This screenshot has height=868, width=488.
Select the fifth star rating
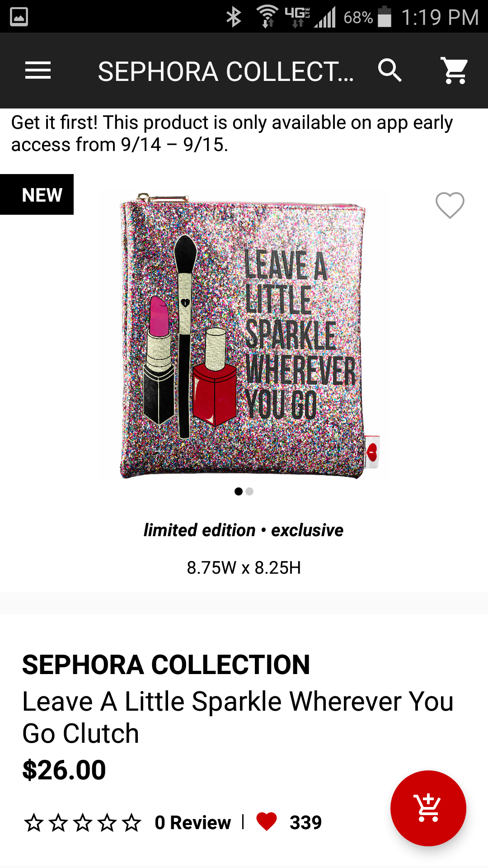pyautogui.click(x=131, y=823)
